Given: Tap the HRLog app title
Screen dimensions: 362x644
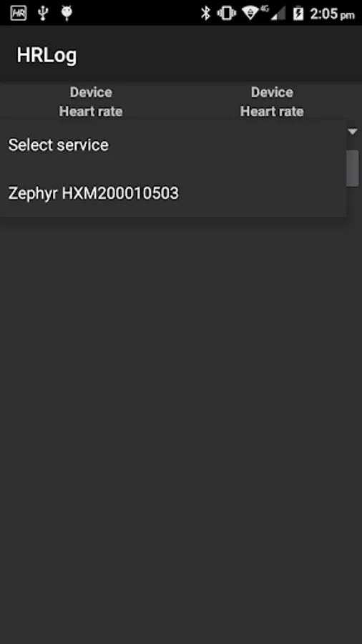Looking at the screenshot, I should (47, 55).
